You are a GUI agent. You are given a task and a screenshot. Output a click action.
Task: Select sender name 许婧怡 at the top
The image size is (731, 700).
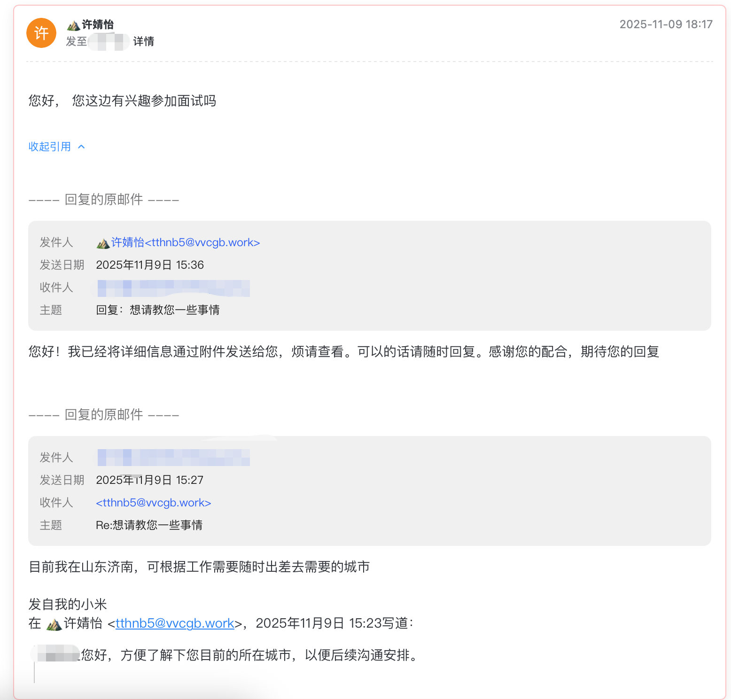point(99,25)
